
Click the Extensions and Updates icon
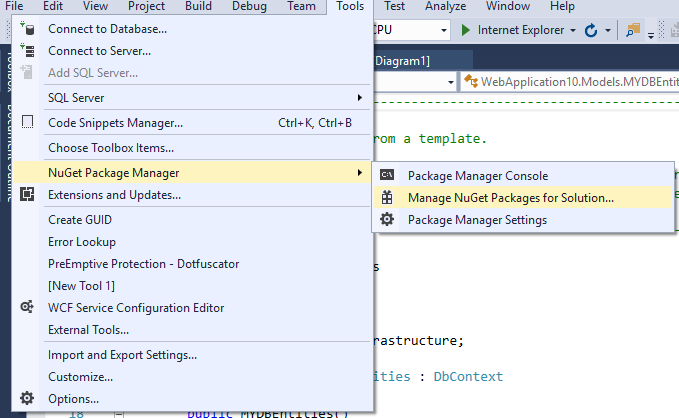point(28,195)
